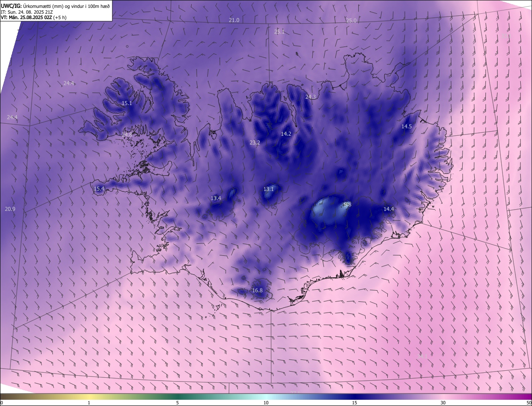The image size is (532, 406).
Task: Click the 14.2 value on the map
Action: coord(286,134)
